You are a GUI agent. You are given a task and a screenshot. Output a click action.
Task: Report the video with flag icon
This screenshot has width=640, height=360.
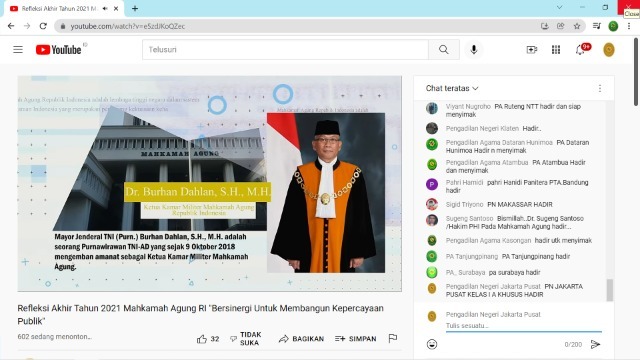[x=393, y=338]
